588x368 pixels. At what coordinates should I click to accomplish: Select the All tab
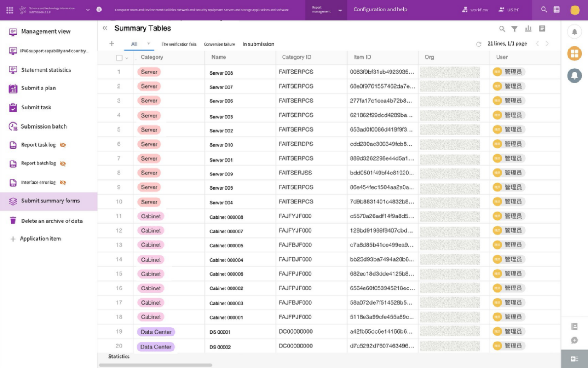[134, 44]
